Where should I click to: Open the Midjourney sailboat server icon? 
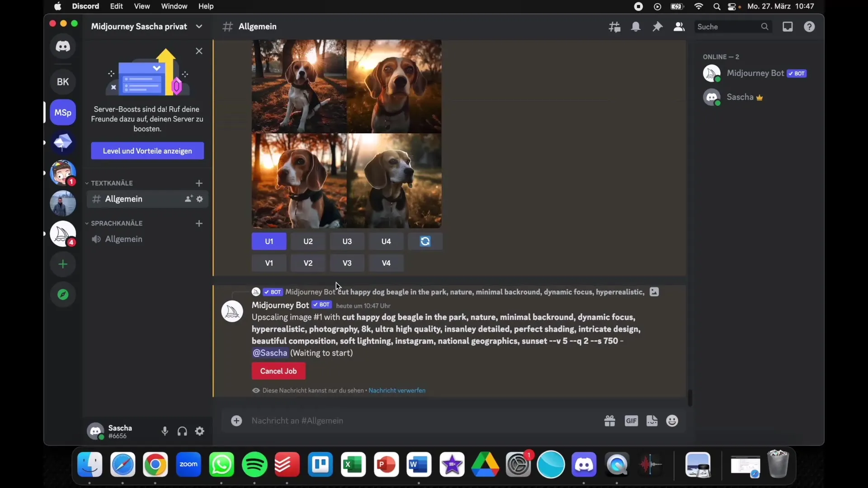[63, 234]
